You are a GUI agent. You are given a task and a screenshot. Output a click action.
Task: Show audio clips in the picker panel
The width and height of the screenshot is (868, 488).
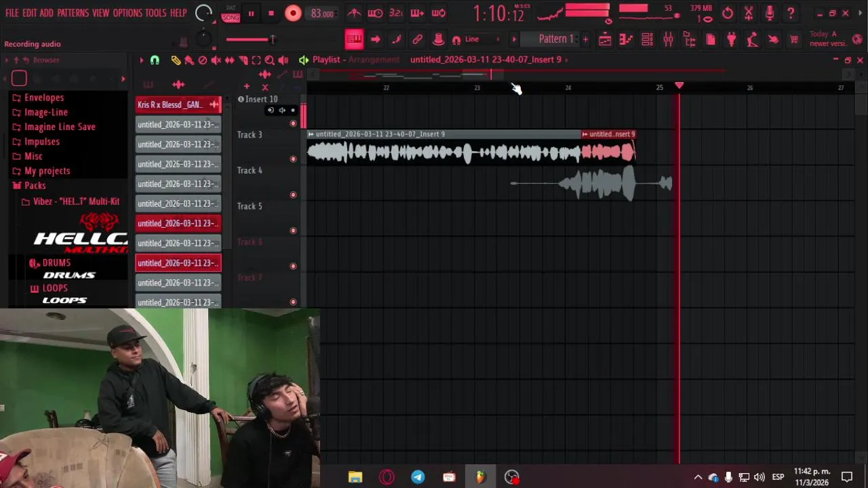click(x=178, y=85)
